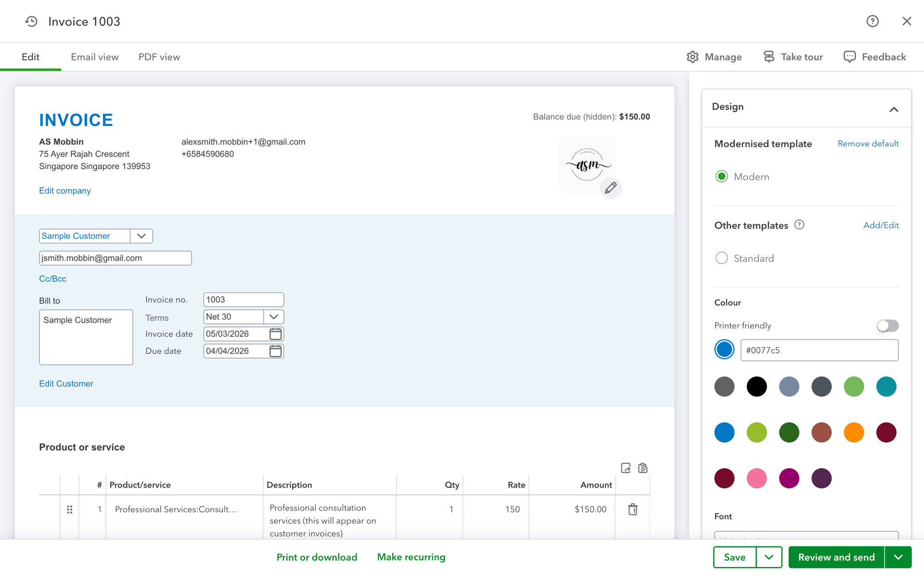Click Make recurring
This screenshot has width=924, height=578.
point(411,557)
